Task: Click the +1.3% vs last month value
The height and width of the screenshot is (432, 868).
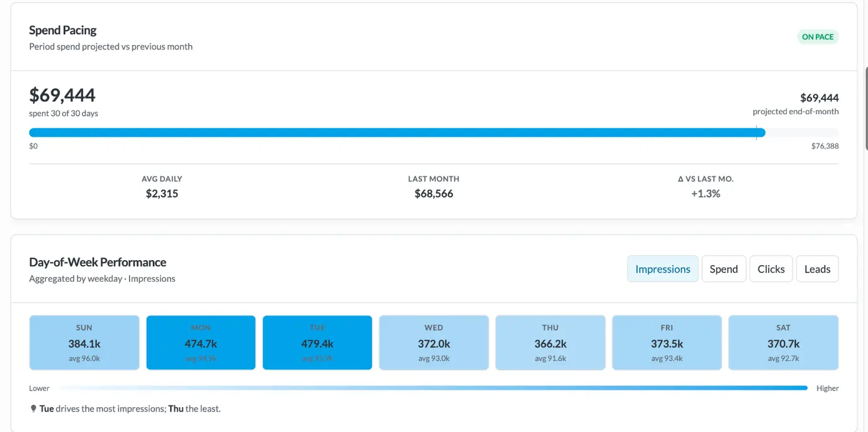Action: (x=706, y=194)
